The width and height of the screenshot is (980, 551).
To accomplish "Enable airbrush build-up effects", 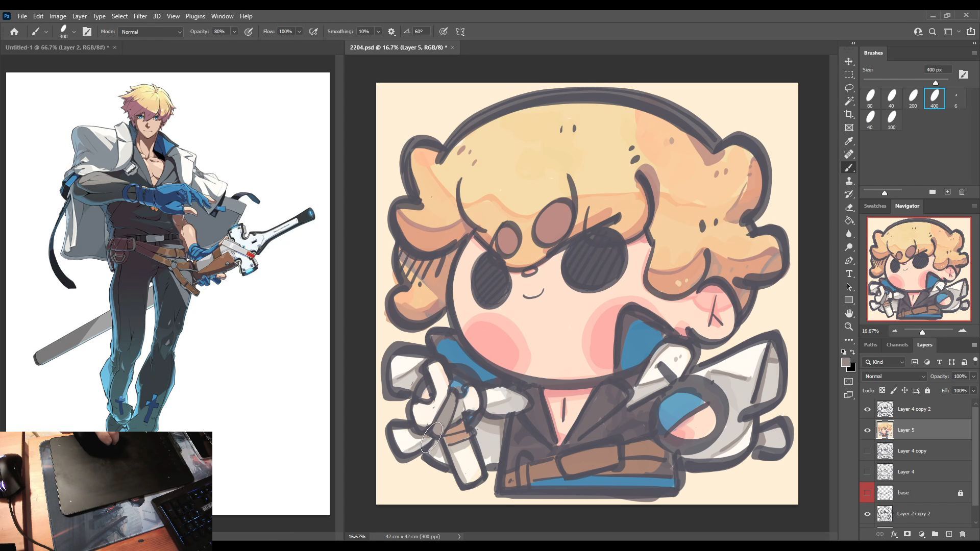I will point(313,32).
